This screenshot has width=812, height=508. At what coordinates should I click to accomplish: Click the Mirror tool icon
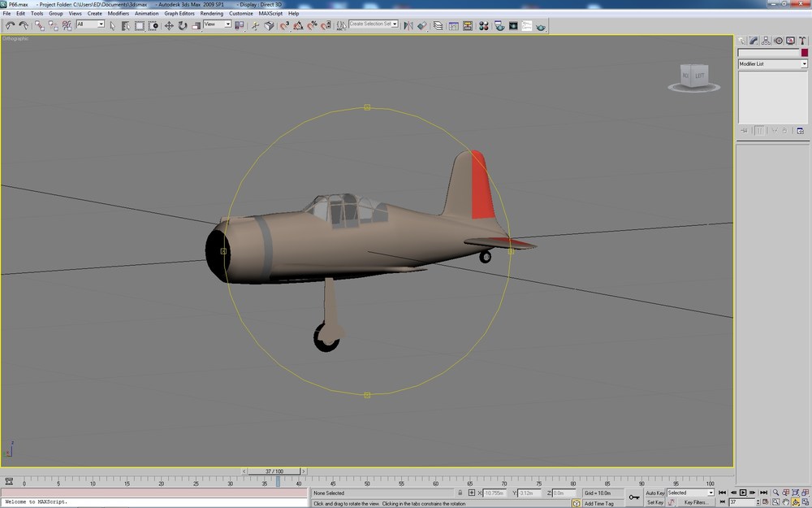[x=408, y=25]
